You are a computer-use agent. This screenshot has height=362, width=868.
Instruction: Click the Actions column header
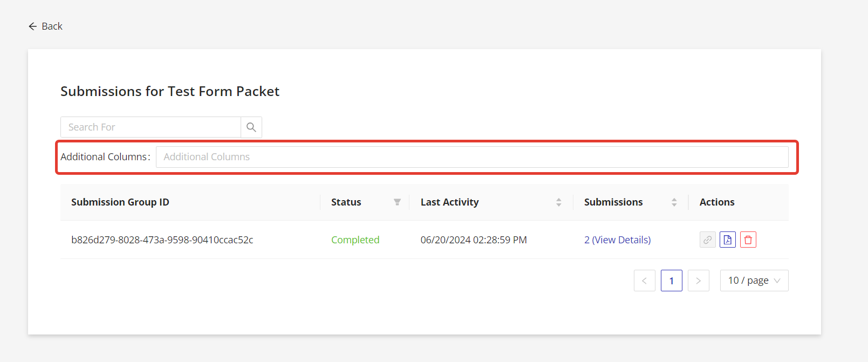click(x=717, y=202)
